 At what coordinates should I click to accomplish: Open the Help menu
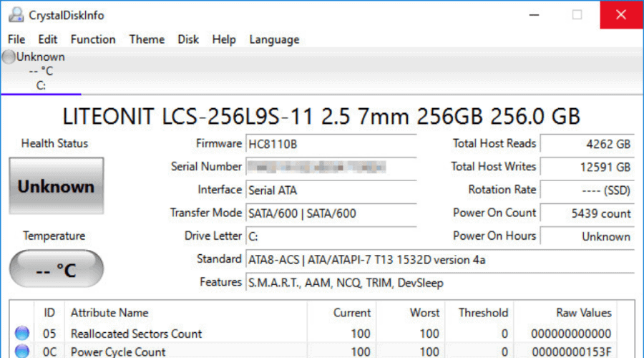click(224, 39)
